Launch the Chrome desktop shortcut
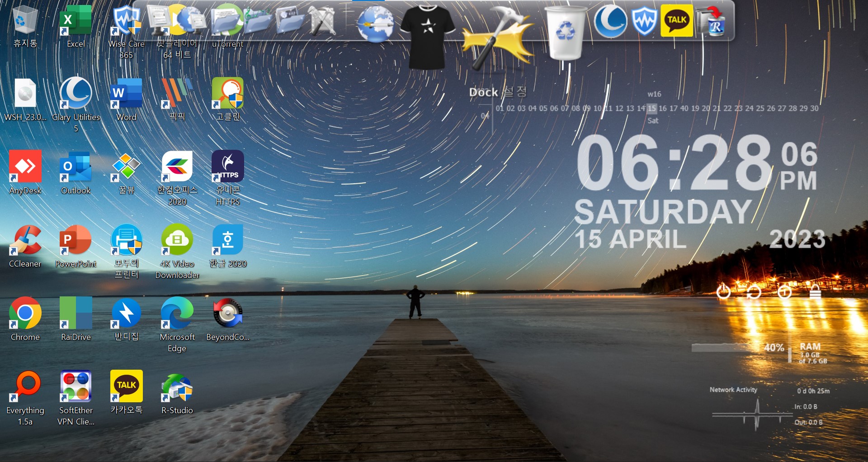The width and height of the screenshot is (868, 462). pos(25,319)
